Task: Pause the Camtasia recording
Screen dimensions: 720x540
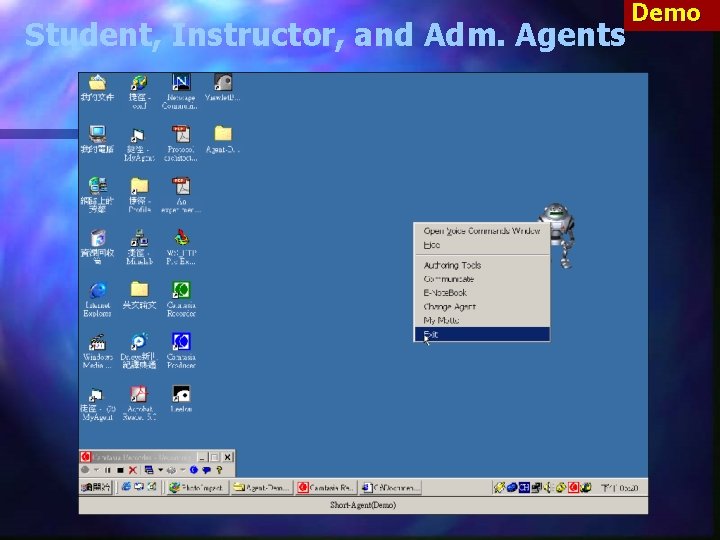Action: point(107,470)
